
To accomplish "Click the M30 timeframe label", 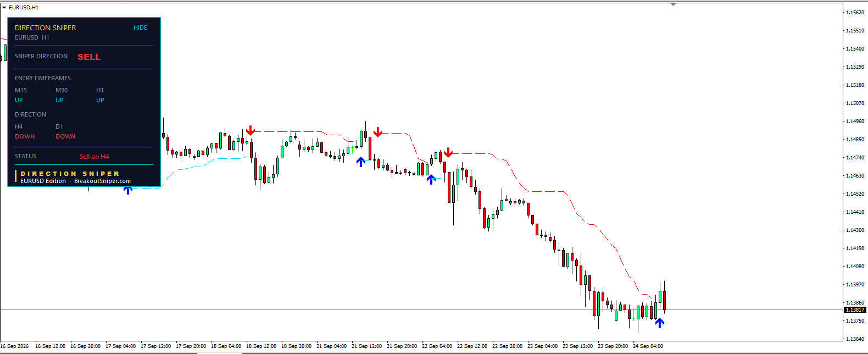I will 62,90.
